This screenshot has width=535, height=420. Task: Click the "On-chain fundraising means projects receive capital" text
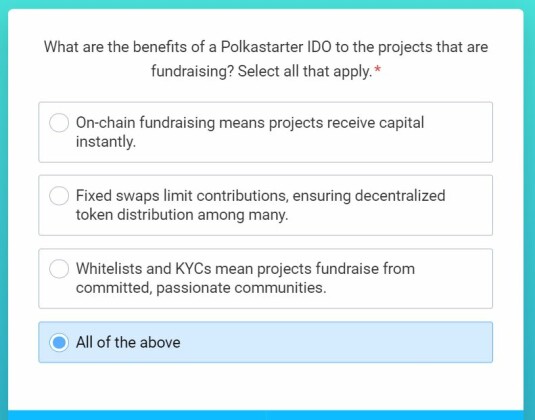click(x=250, y=122)
